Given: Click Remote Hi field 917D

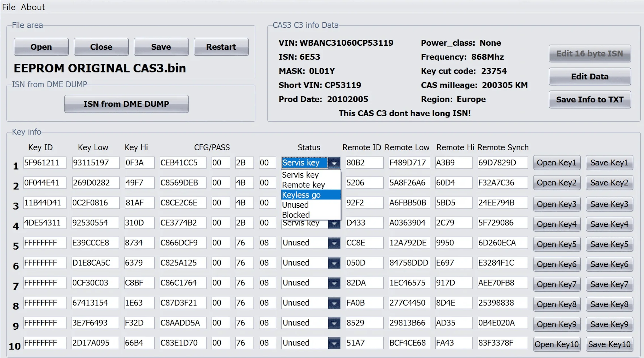Looking at the screenshot, I should click(x=454, y=283).
